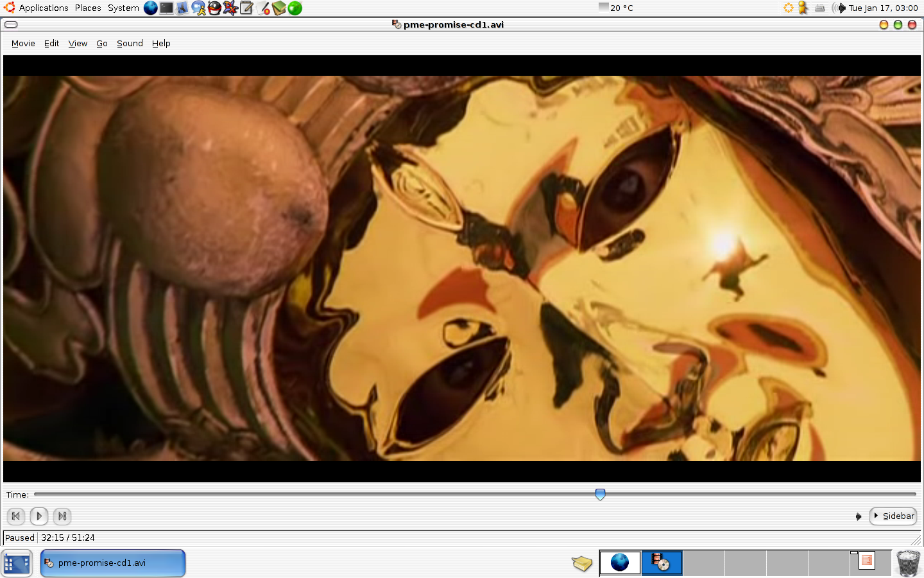Open the Places menu
Image resolution: width=924 pixels, height=578 pixels.
pyautogui.click(x=88, y=8)
